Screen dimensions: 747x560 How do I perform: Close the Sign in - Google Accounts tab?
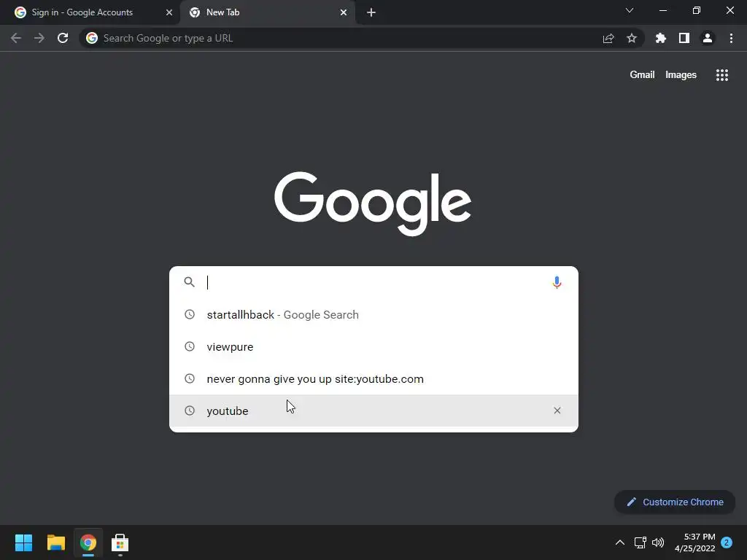[169, 12]
